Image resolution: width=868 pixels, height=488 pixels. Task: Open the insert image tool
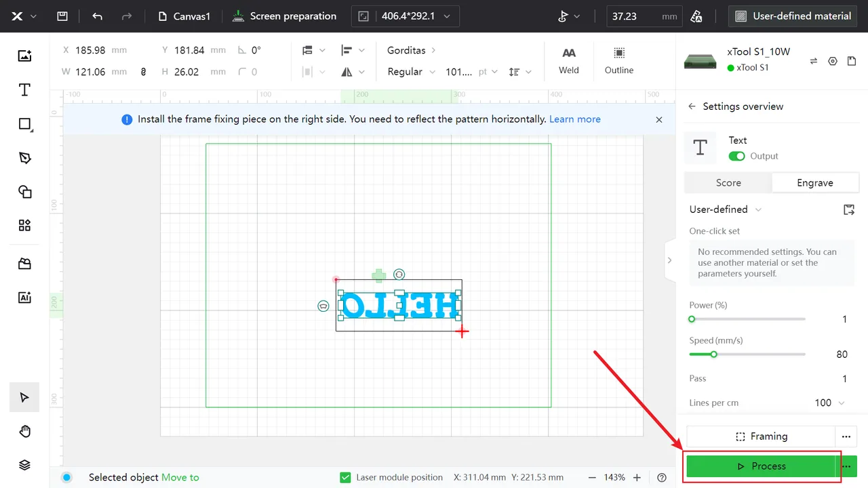pyautogui.click(x=24, y=56)
